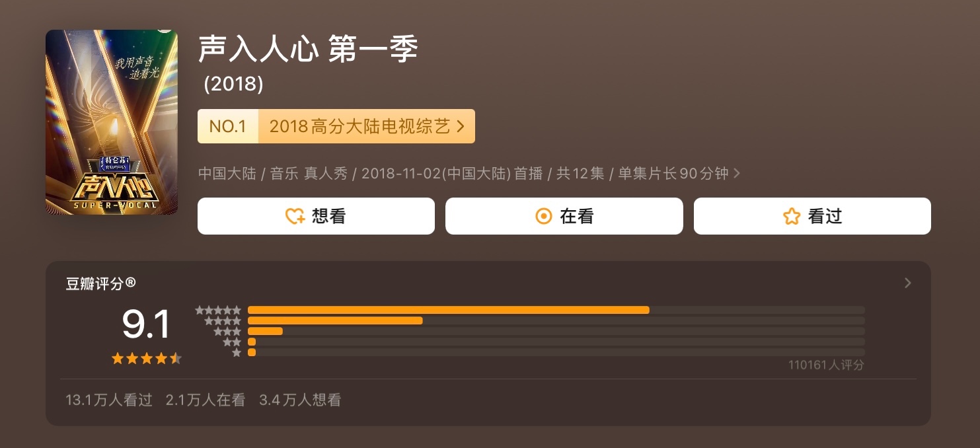Viewport: 980px width, 448px height.
Task: Click the star icon on 看过 button
Action: [792, 216]
